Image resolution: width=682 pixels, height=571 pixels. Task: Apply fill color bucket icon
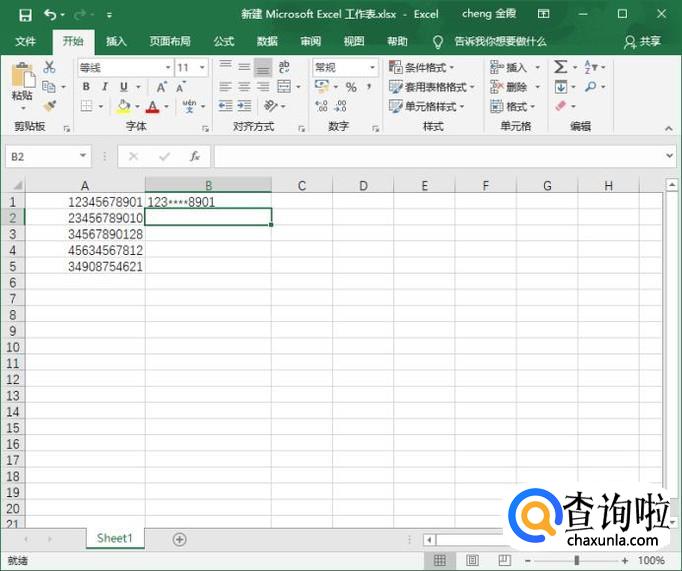124,106
